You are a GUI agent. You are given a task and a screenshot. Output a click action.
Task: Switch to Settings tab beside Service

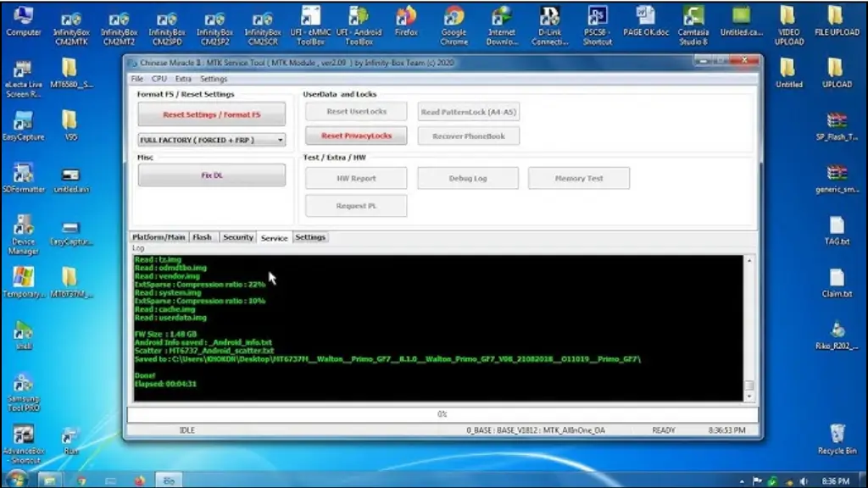310,237
